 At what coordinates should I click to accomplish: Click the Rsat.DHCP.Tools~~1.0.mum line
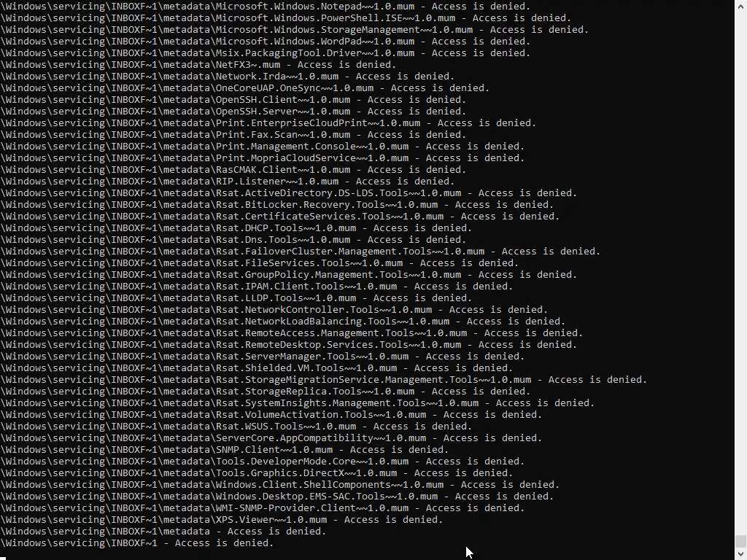(x=236, y=227)
